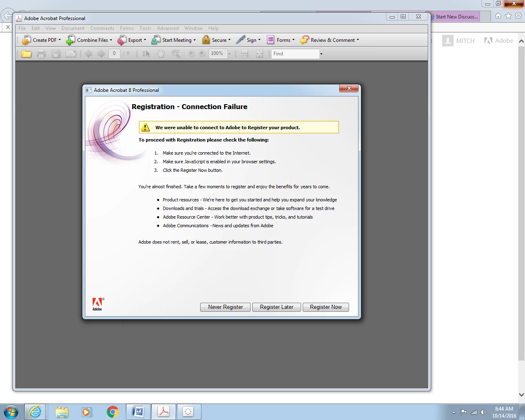This screenshot has width=525, height=420.
Task: Open Windows Explorer from the taskbar
Action: (x=62, y=412)
